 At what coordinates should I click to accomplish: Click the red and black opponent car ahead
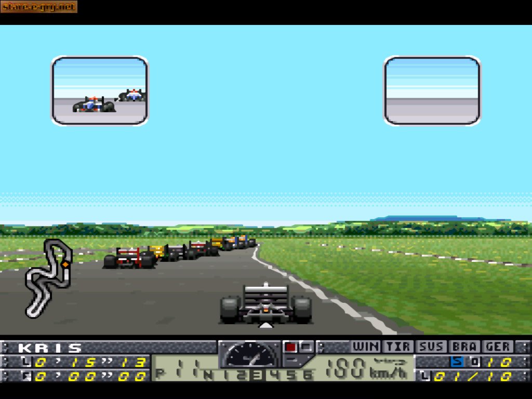tap(129, 259)
